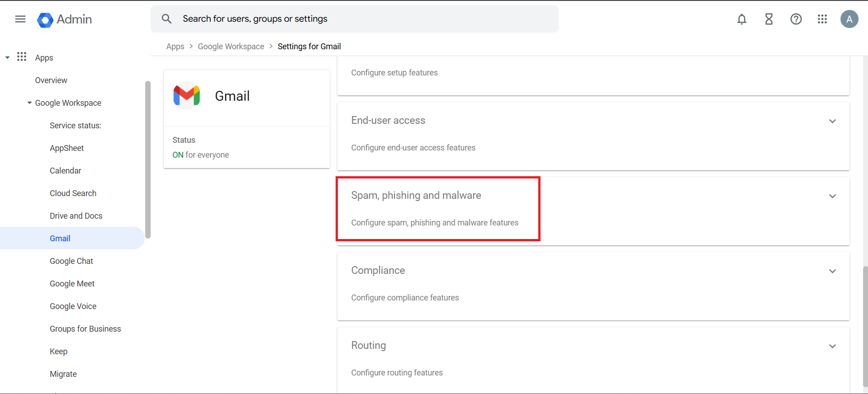Open Drive and Docs in sidebar
Image resolution: width=868 pixels, height=394 pixels.
[76, 216]
